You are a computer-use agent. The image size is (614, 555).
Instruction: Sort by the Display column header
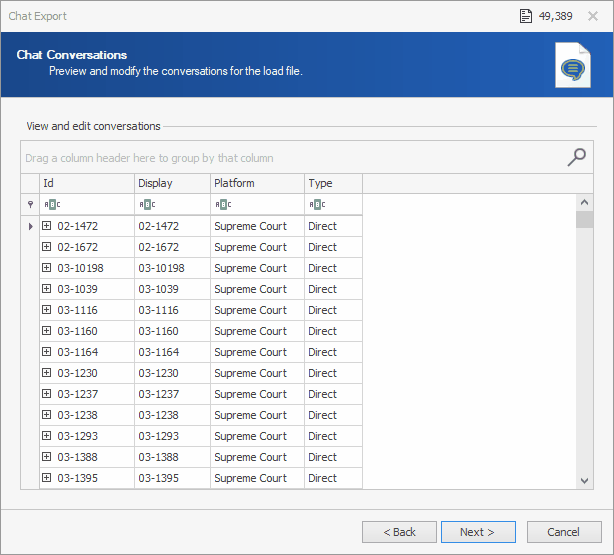(172, 183)
